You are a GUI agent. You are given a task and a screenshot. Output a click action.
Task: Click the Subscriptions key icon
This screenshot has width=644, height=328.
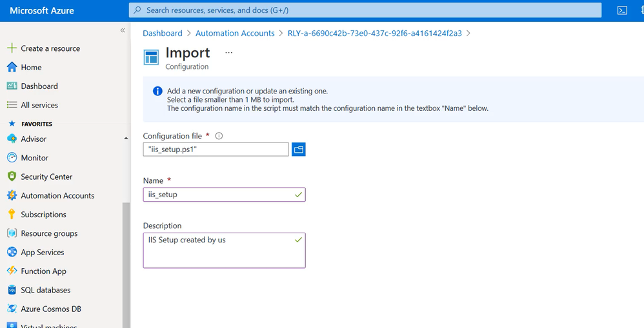pos(12,214)
